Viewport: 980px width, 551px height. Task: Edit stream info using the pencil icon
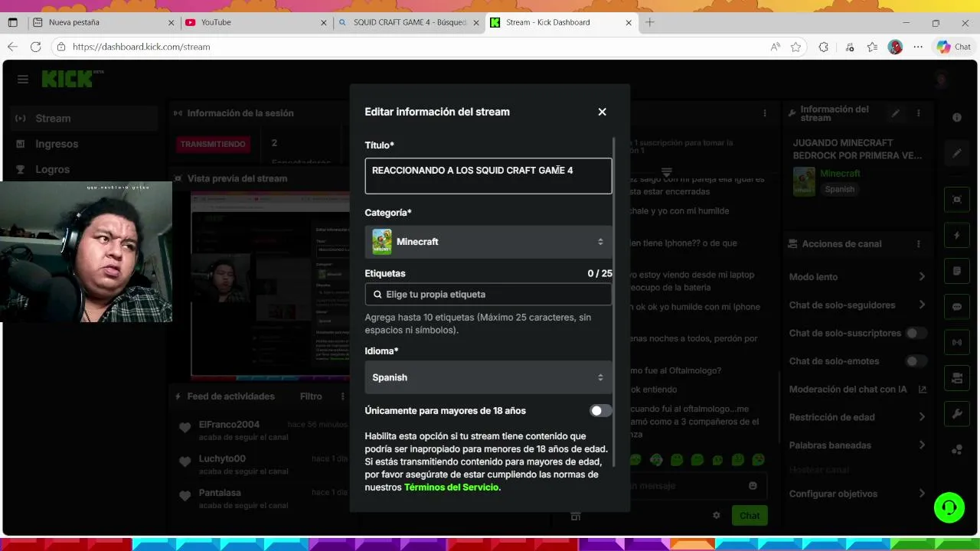(895, 113)
